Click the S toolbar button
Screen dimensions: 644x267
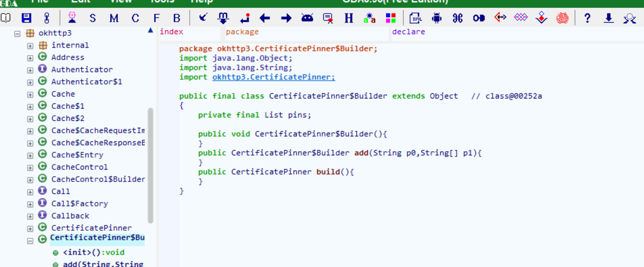(x=92, y=18)
